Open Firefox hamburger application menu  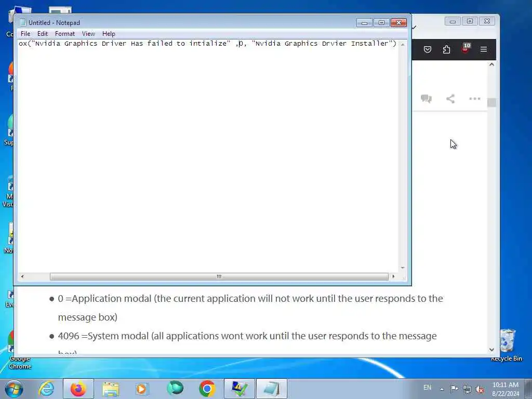click(484, 49)
